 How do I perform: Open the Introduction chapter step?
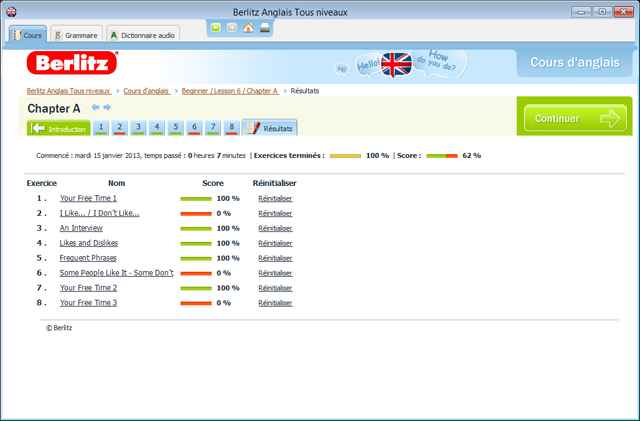tap(59, 128)
